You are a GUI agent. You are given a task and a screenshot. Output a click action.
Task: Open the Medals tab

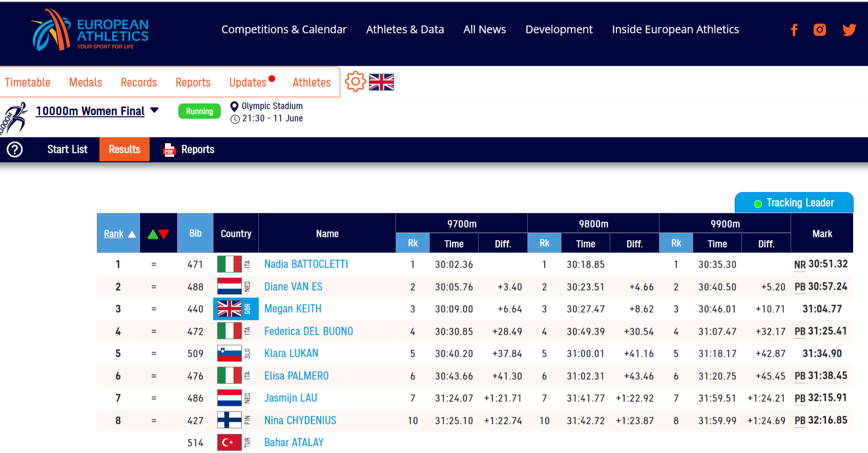[86, 83]
